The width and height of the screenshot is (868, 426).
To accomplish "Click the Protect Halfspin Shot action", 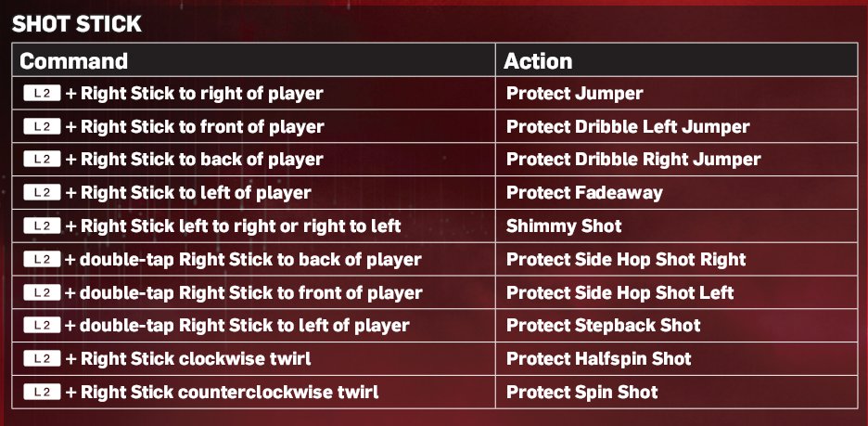I will tap(599, 359).
